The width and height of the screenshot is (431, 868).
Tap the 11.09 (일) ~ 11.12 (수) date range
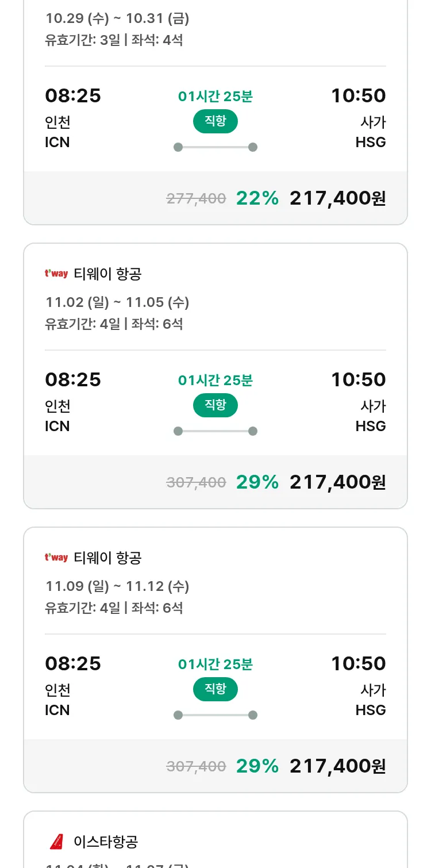click(117, 586)
